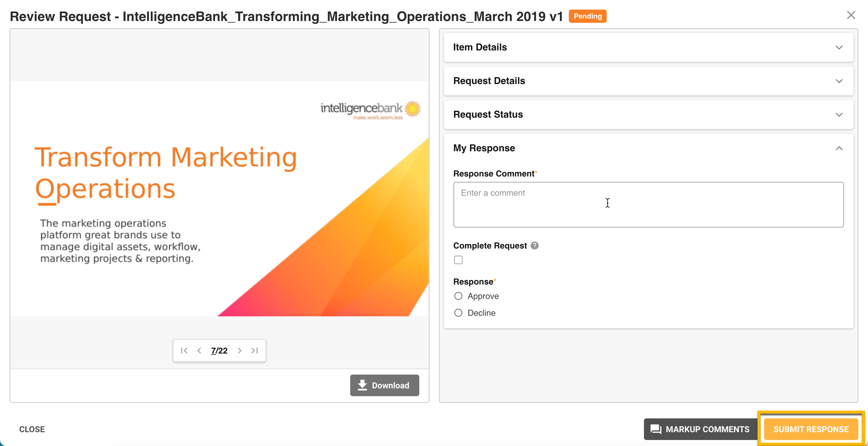Select the Approve radio option

coord(458,296)
